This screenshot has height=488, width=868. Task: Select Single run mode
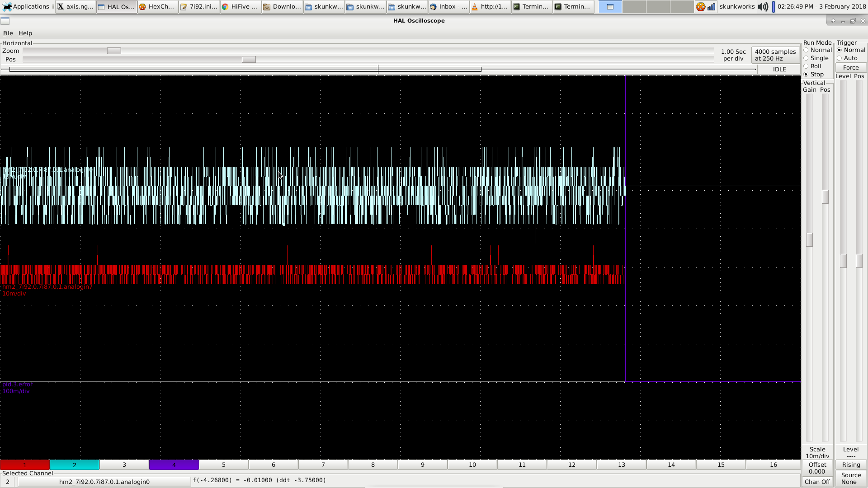(x=816, y=58)
